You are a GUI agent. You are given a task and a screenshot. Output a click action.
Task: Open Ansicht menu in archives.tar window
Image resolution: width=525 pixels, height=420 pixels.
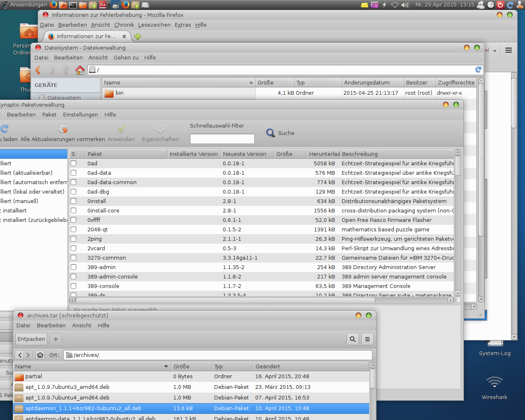[82, 325]
